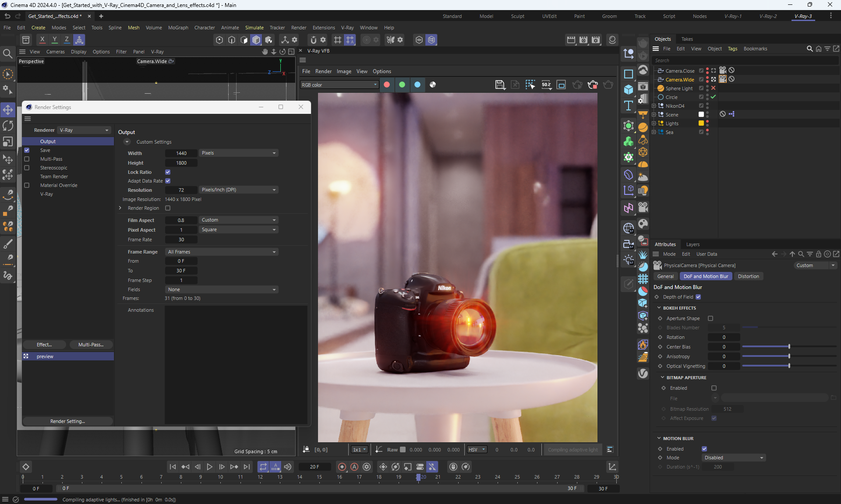The width and height of the screenshot is (841, 504).
Task: Adjust the Optical Vignetting slider
Action: coord(789,366)
